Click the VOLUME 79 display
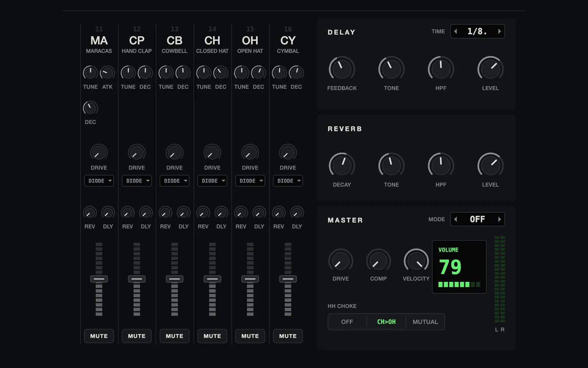 click(459, 267)
